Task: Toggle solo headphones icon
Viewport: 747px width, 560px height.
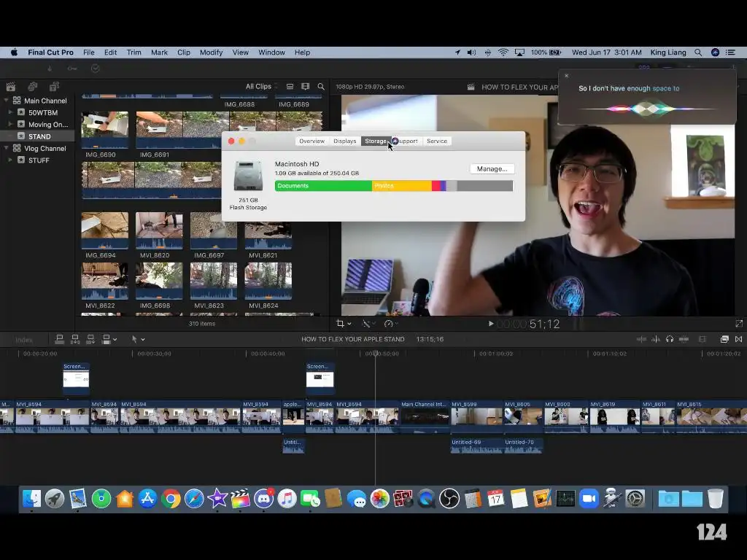Action: (670, 339)
